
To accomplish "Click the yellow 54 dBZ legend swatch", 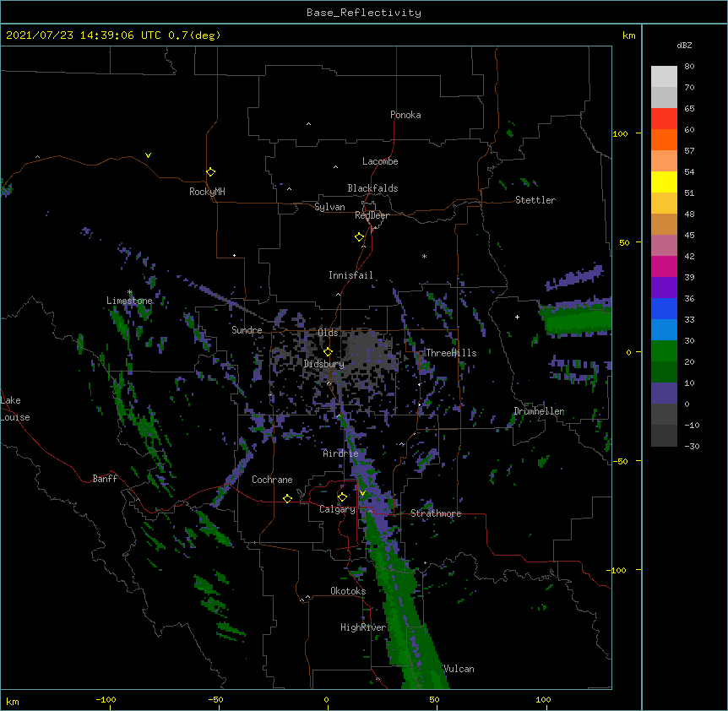I will (x=664, y=182).
